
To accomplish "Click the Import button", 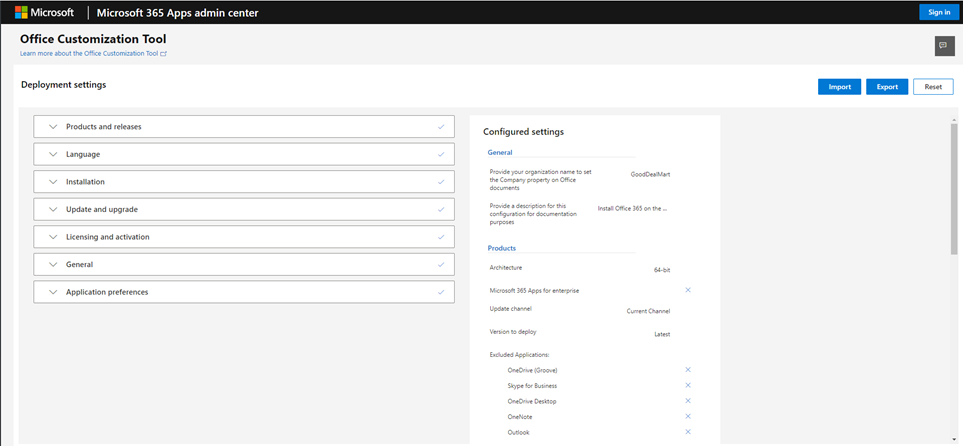I will [840, 87].
